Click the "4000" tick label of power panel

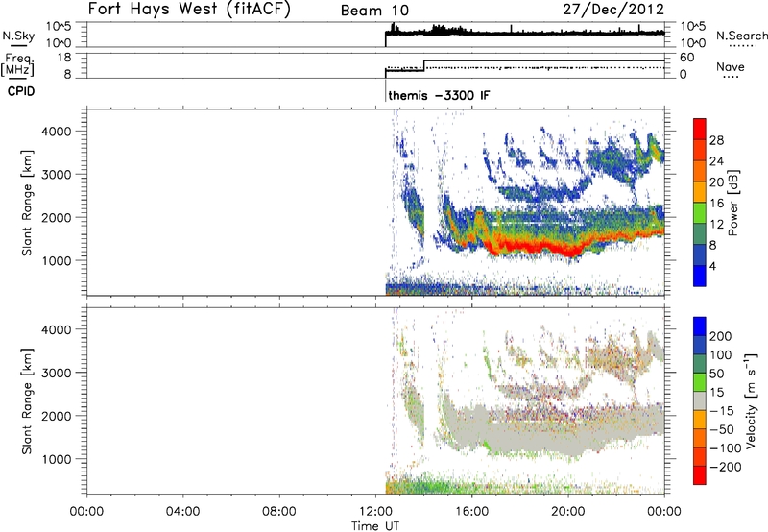click(57, 132)
